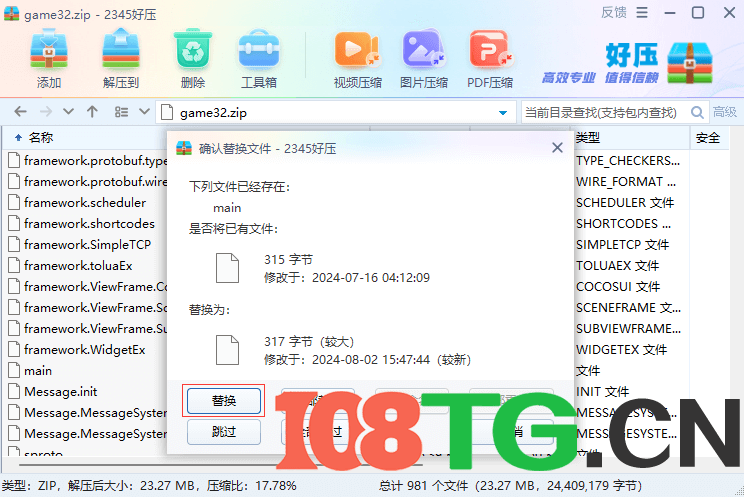Open the main menu dropdown in title bar

643,13
